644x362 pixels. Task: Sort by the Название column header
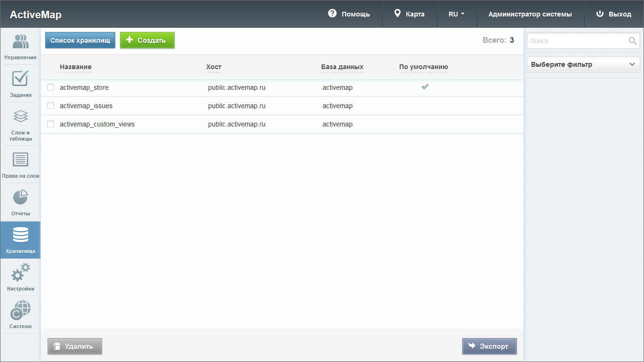click(x=75, y=67)
